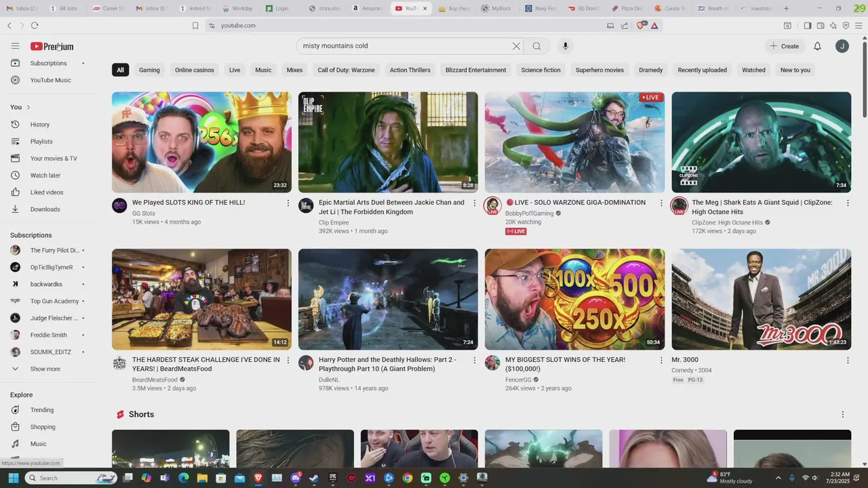Select the All filter chip

point(120,70)
